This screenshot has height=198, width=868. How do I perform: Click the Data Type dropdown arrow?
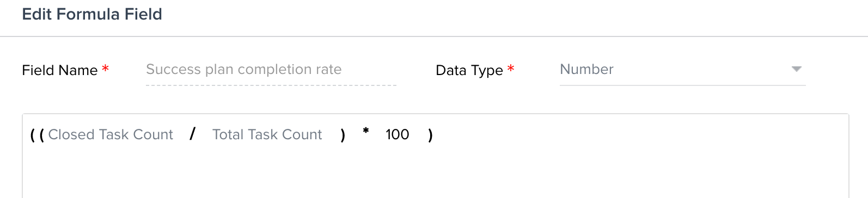797,69
